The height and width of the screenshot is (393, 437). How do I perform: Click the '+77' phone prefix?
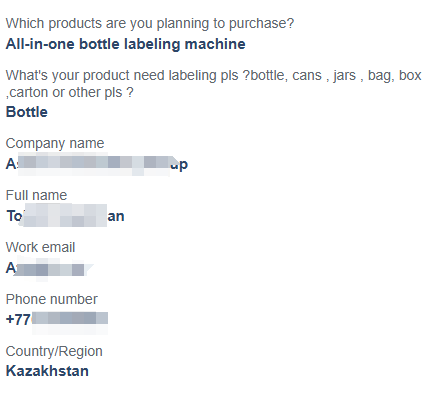tap(18, 320)
